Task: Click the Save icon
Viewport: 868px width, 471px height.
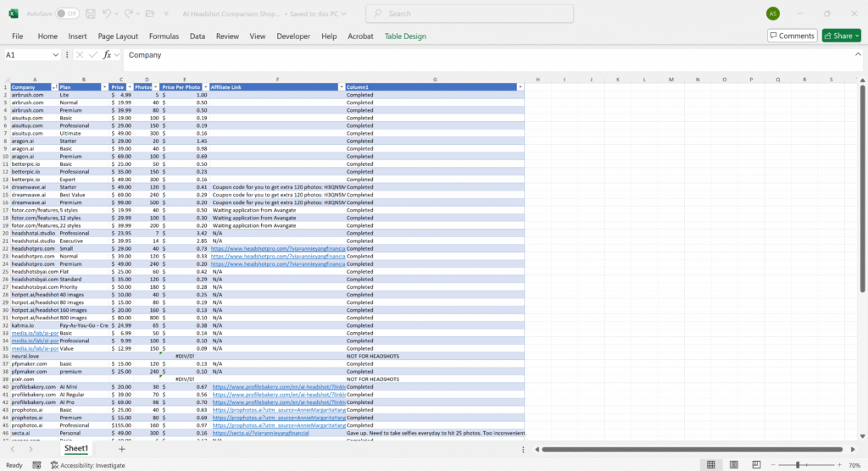Action: tap(90, 14)
